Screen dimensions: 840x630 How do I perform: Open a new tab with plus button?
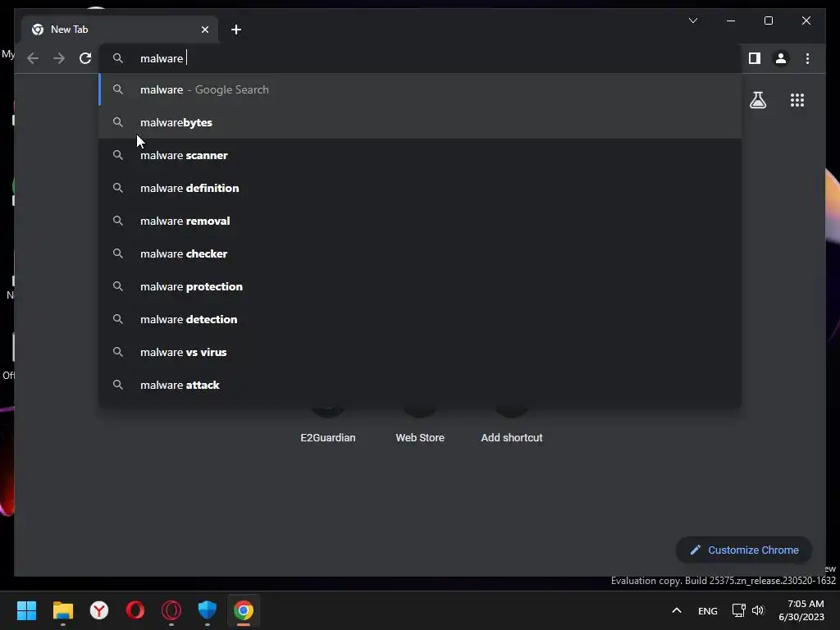coord(236,30)
